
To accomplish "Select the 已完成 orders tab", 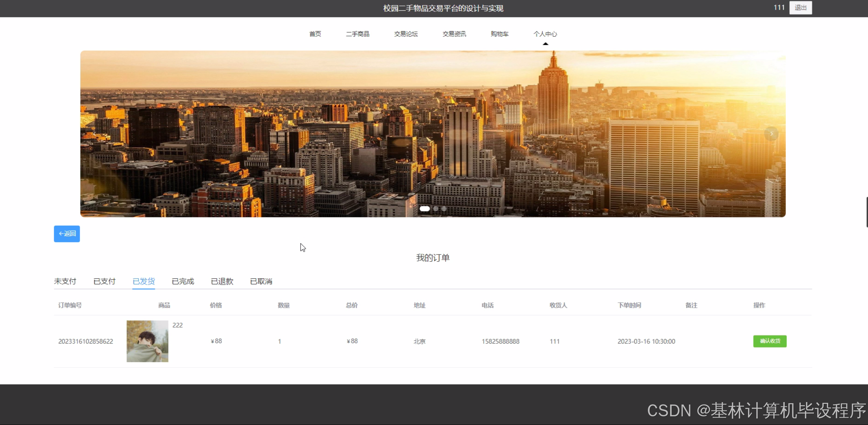I will click(x=183, y=281).
